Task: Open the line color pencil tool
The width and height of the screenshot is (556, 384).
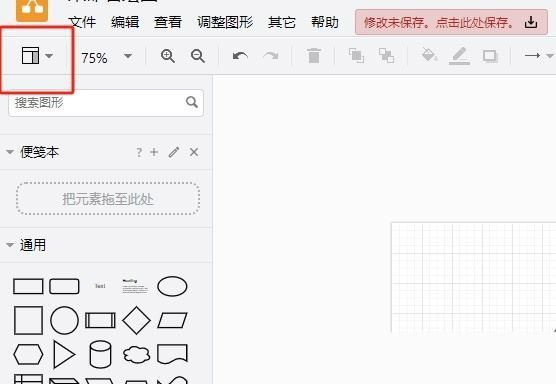Action: click(459, 56)
